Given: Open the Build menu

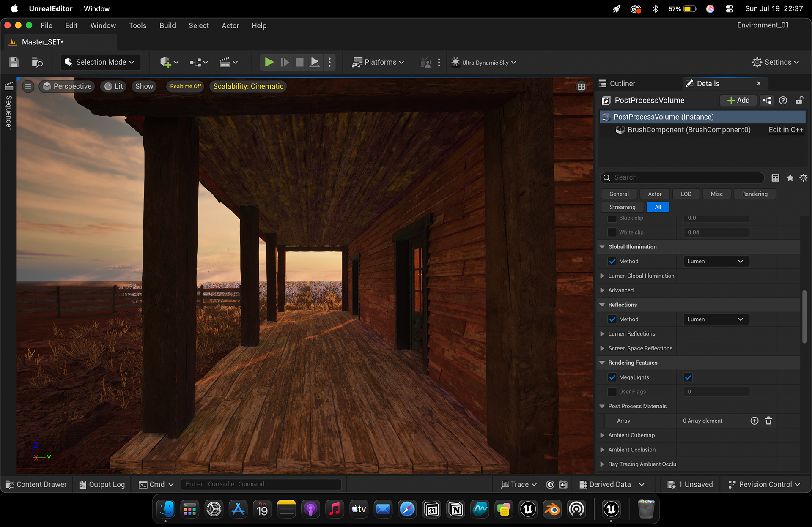Looking at the screenshot, I should pyautogui.click(x=167, y=25).
